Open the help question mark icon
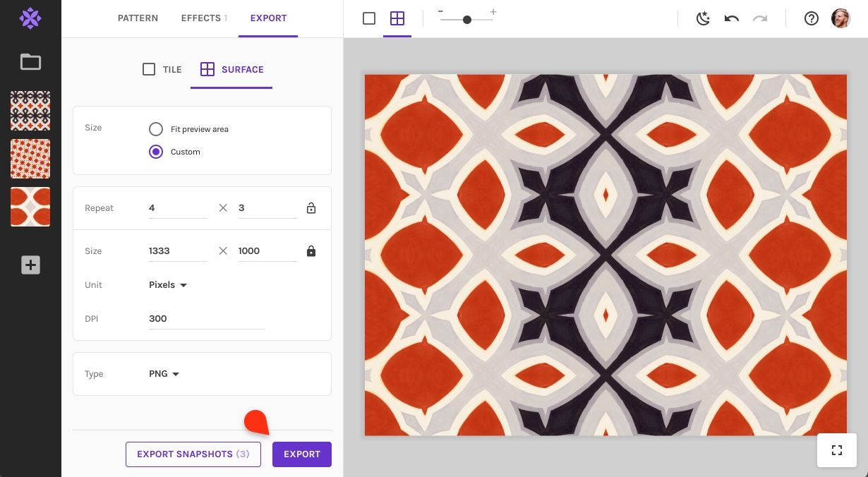This screenshot has height=477, width=868. click(812, 18)
